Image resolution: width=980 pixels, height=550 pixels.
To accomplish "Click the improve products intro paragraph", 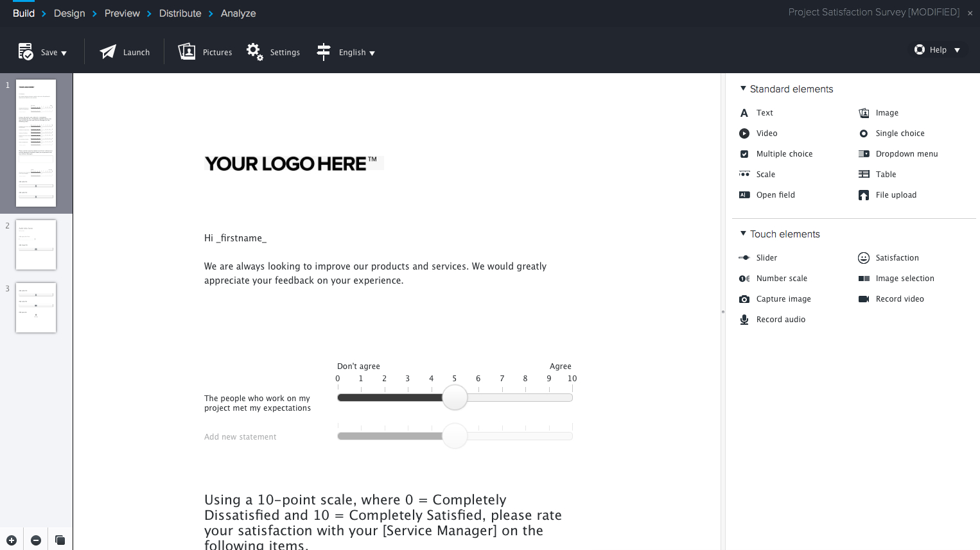I will pyautogui.click(x=375, y=273).
